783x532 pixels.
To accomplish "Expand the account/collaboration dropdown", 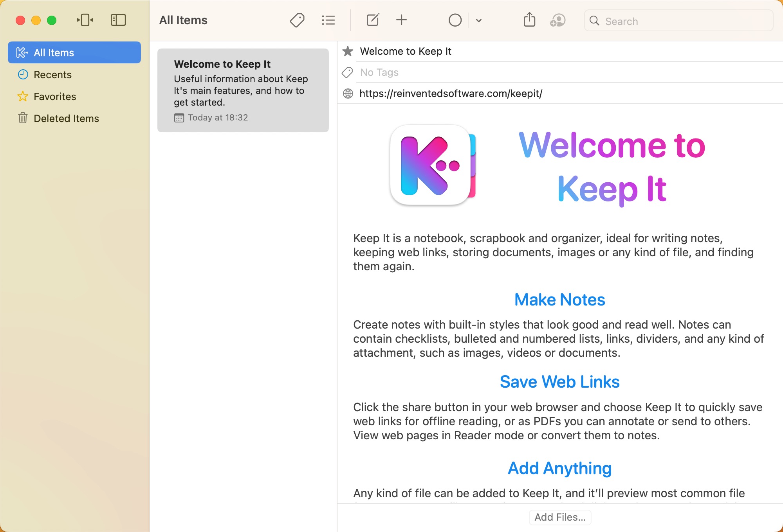I will (557, 20).
